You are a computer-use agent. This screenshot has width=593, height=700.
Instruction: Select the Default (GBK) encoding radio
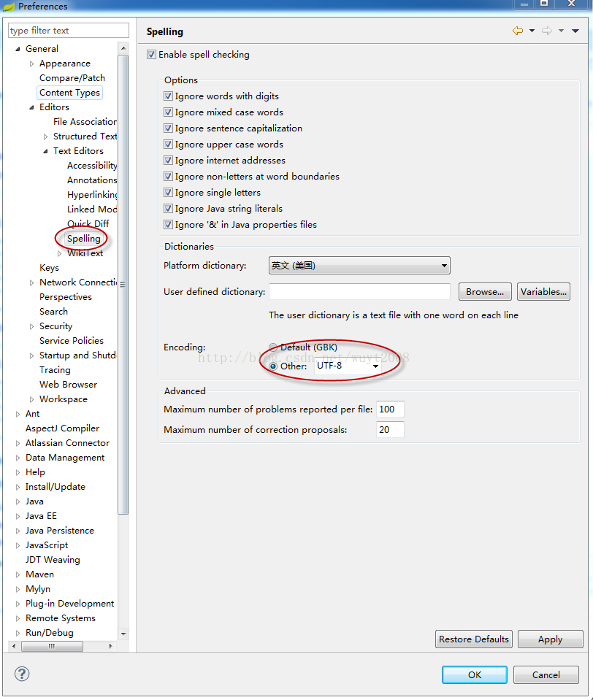(273, 347)
